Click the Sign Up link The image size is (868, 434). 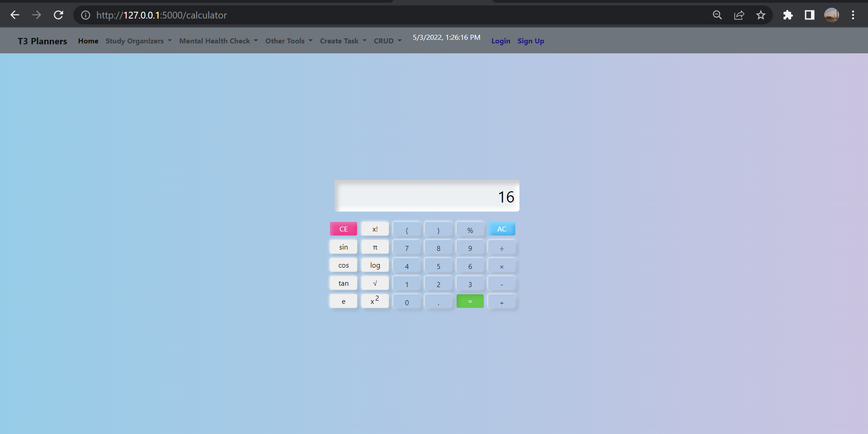click(x=531, y=41)
